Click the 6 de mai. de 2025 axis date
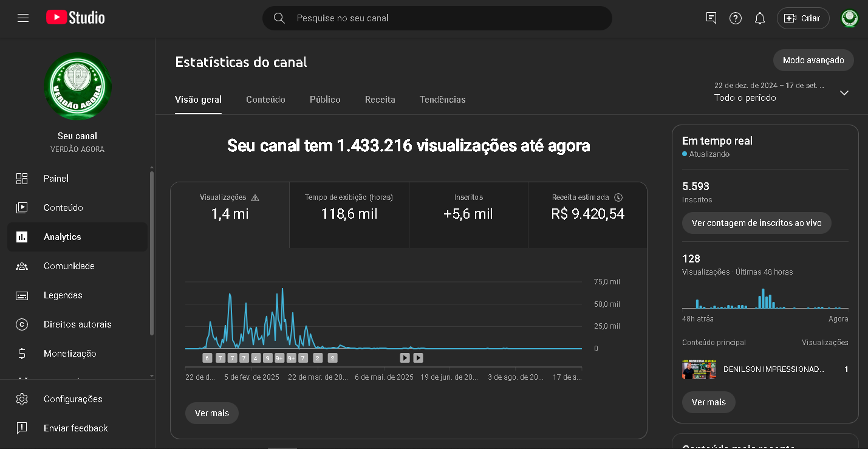Viewport: 868px width, 449px height. pos(384,377)
